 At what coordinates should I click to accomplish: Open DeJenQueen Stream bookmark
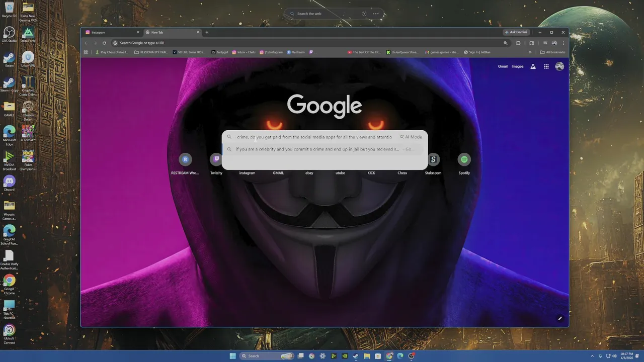pos(403,52)
